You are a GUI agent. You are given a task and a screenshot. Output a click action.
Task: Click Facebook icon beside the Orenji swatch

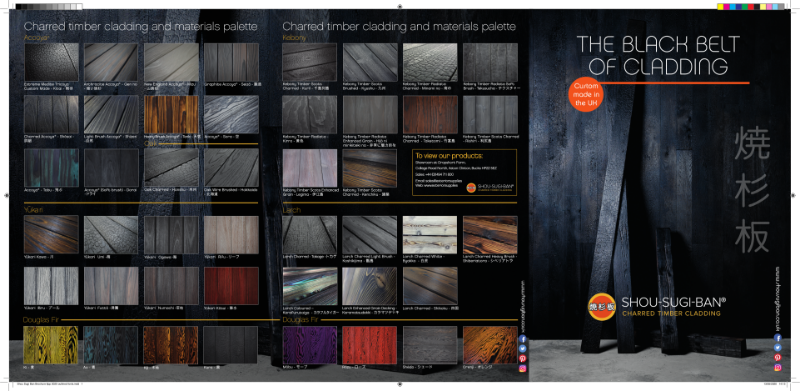click(x=522, y=339)
